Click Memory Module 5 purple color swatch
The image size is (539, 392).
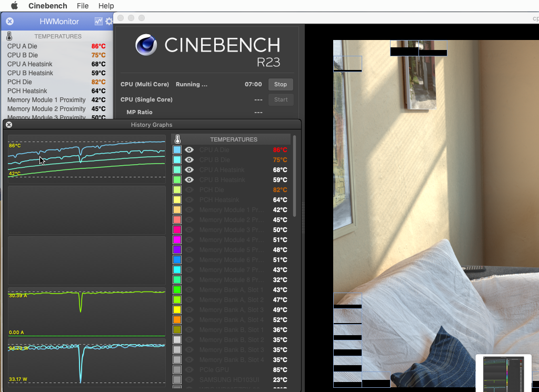177,250
